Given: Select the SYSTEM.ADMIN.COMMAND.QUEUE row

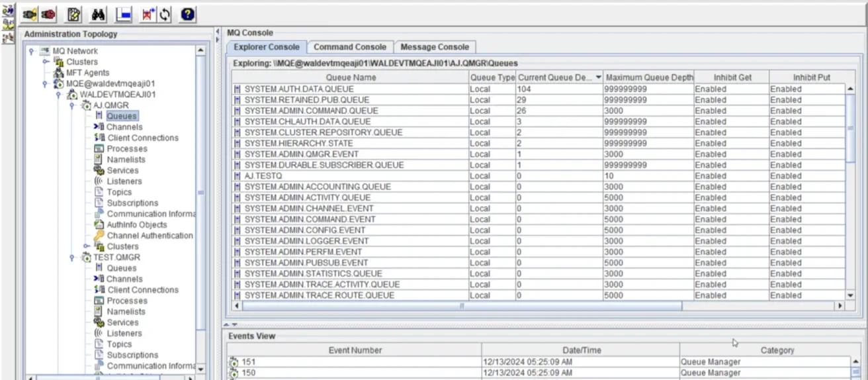Looking at the screenshot, I should pyautogui.click(x=539, y=111).
